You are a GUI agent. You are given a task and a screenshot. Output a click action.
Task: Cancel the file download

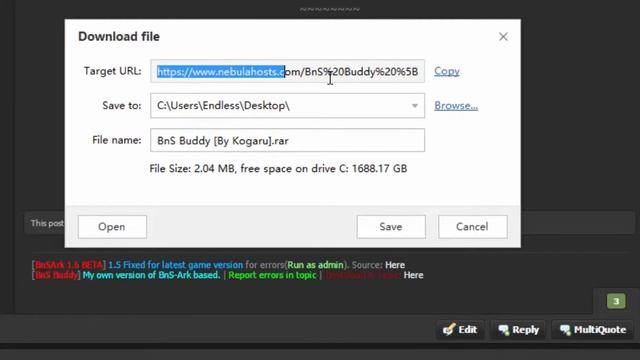[x=473, y=227]
